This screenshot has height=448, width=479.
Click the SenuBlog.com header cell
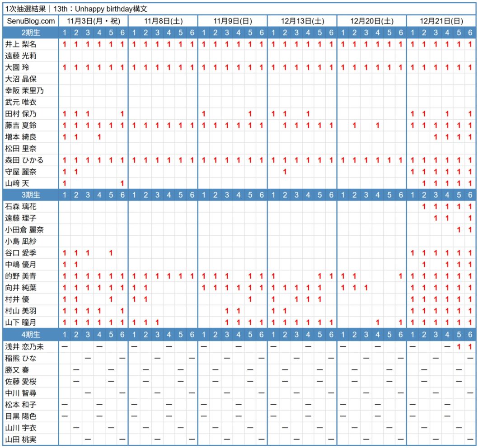[x=31, y=21]
